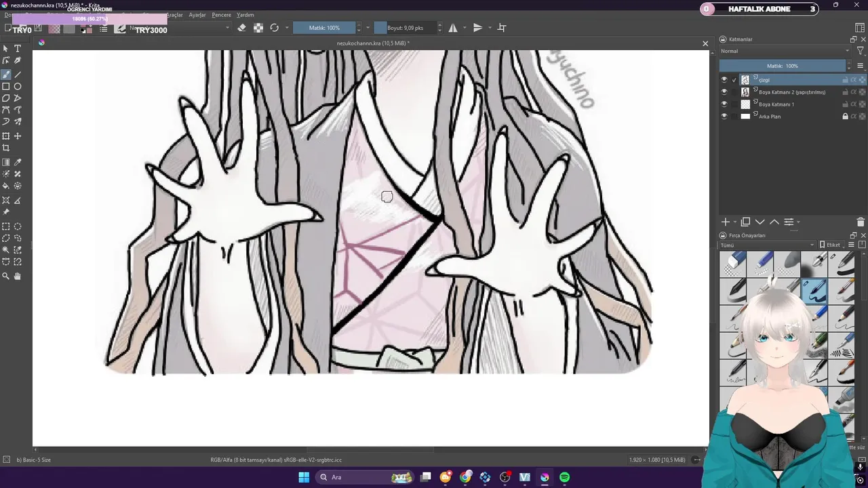The image size is (868, 488).
Task: Open the Ayarlar menu
Action: (197, 15)
